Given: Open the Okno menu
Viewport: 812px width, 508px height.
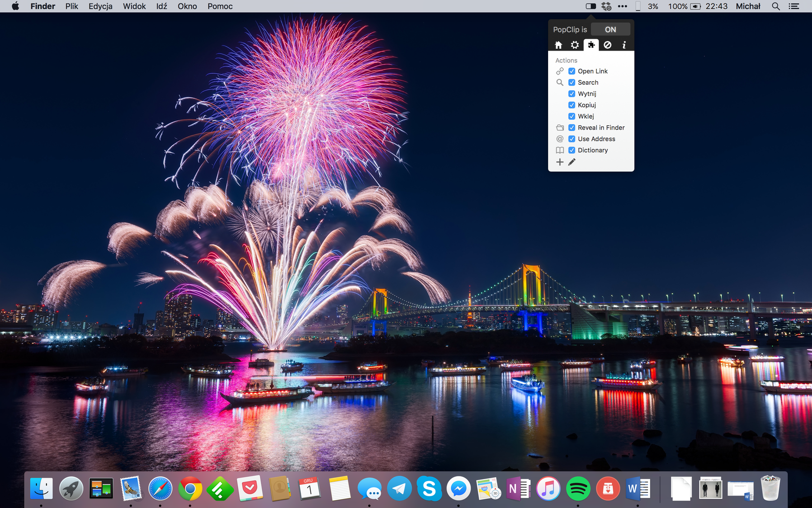Looking at the screenshot, I should click(x=187, y=6).
